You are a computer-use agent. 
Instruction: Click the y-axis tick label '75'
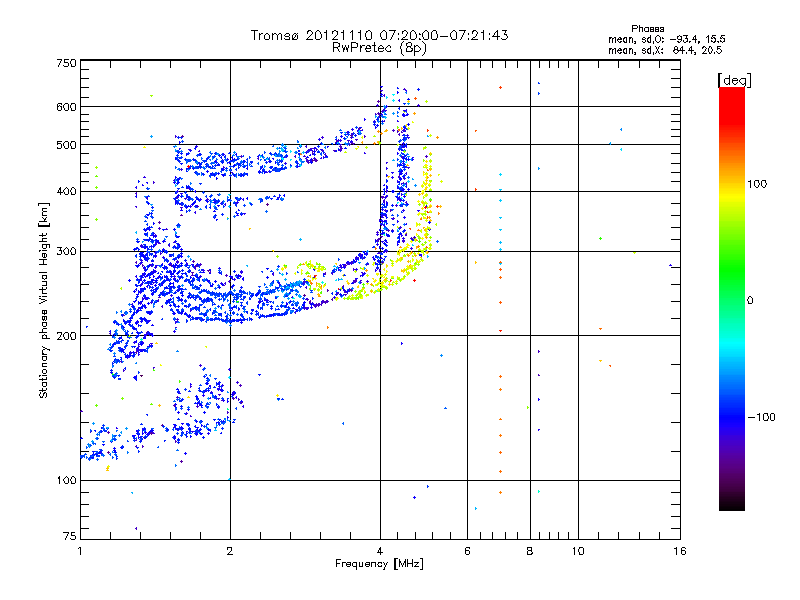[70, 536]
